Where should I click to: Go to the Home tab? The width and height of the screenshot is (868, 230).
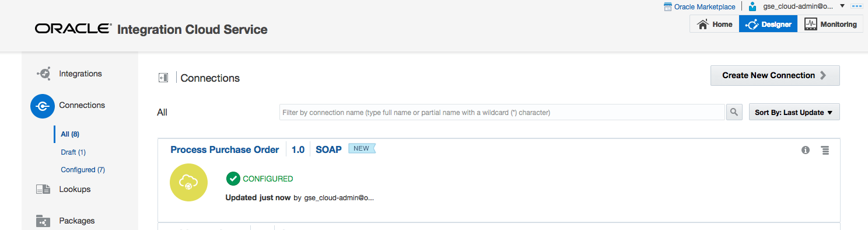pos(715,24)
